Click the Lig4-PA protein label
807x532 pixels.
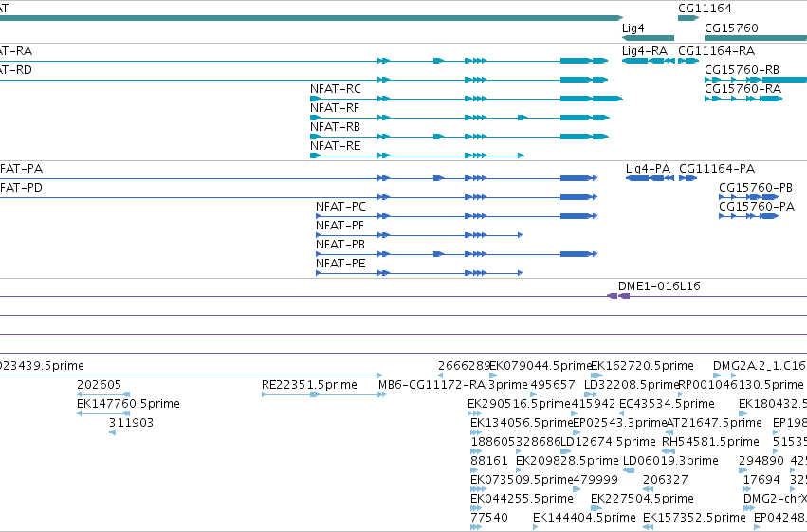click(648, 169)
